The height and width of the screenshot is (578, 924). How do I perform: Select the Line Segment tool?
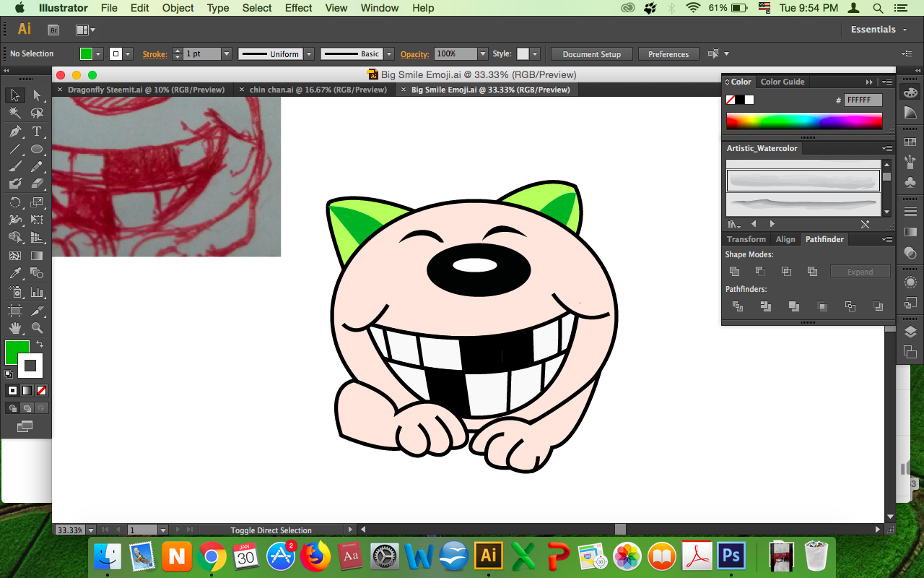[15, 150]
